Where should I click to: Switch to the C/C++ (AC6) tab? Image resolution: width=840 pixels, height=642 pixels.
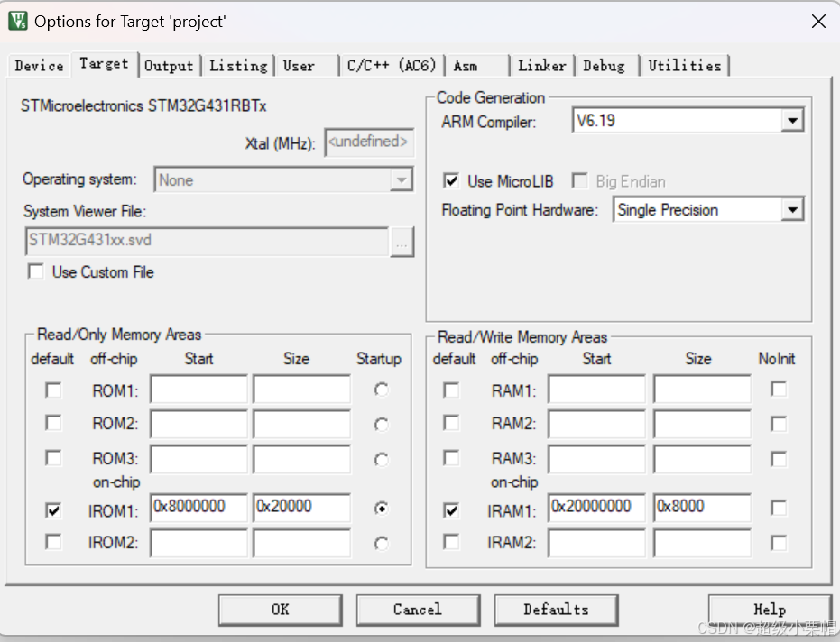tap(392, 66)
